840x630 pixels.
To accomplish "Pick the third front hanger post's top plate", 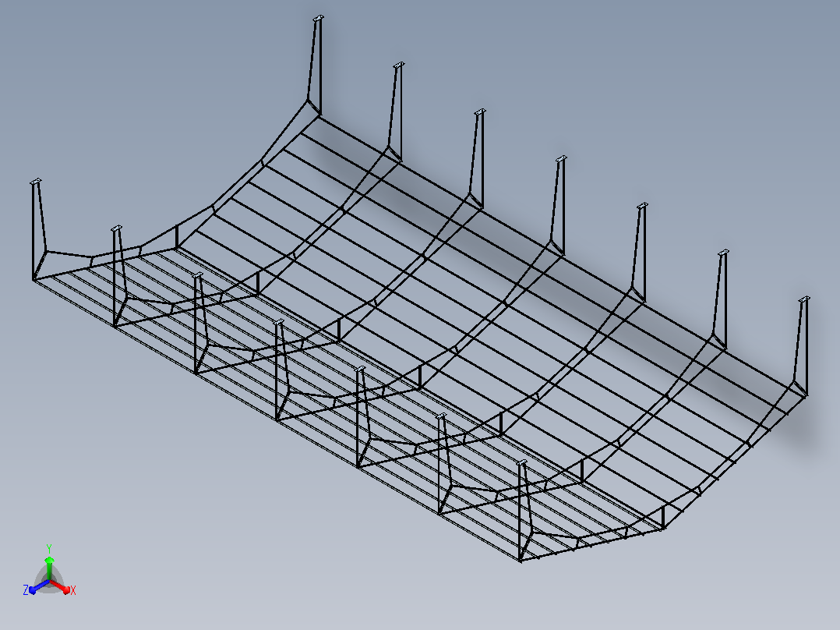I will click(198, 275).
